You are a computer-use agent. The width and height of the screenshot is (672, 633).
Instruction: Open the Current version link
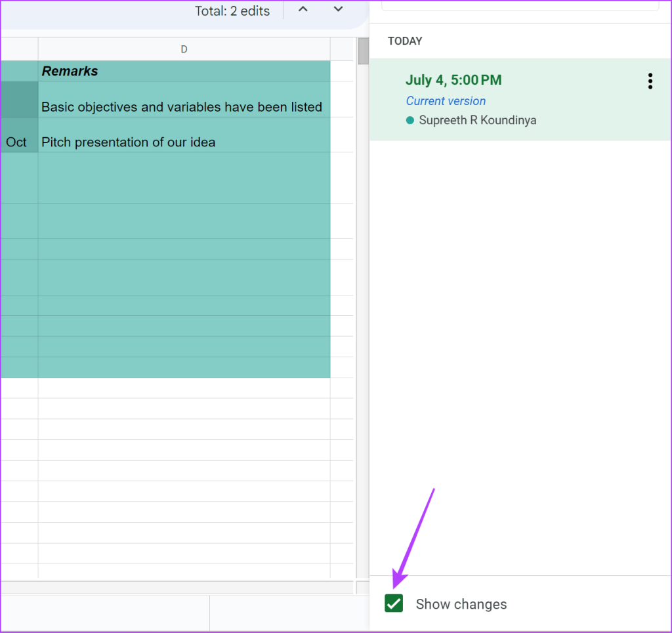446,100
